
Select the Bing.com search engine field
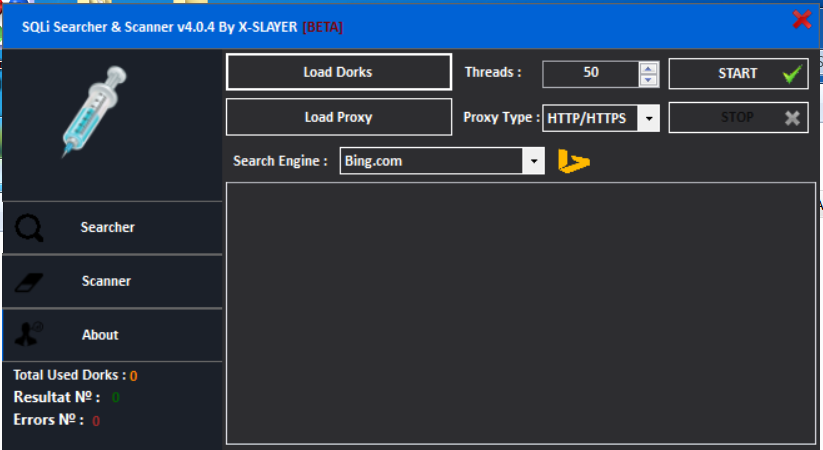(430, 161)
